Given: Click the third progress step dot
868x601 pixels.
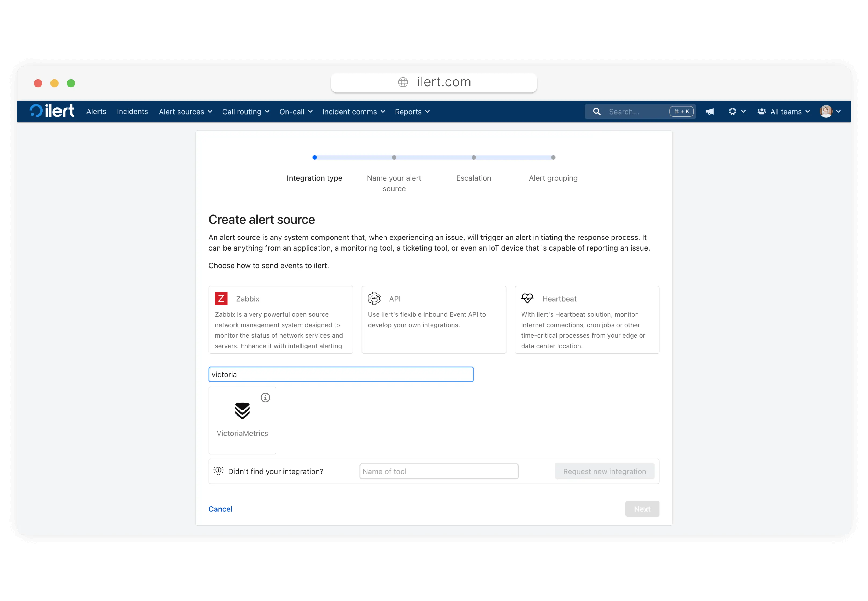Looking at the screenshot, I should [x=474, y=158].
